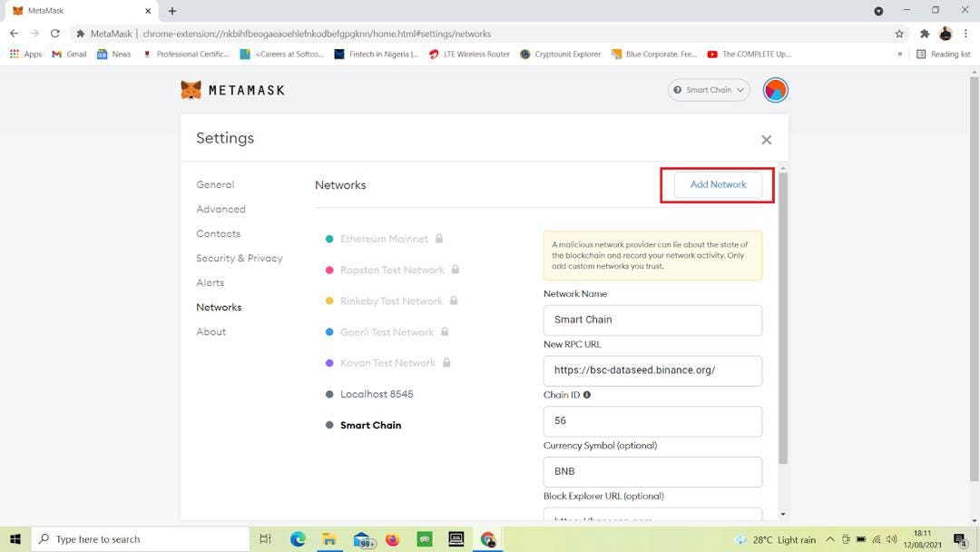Click the Chain ID input field

[652, 421]
